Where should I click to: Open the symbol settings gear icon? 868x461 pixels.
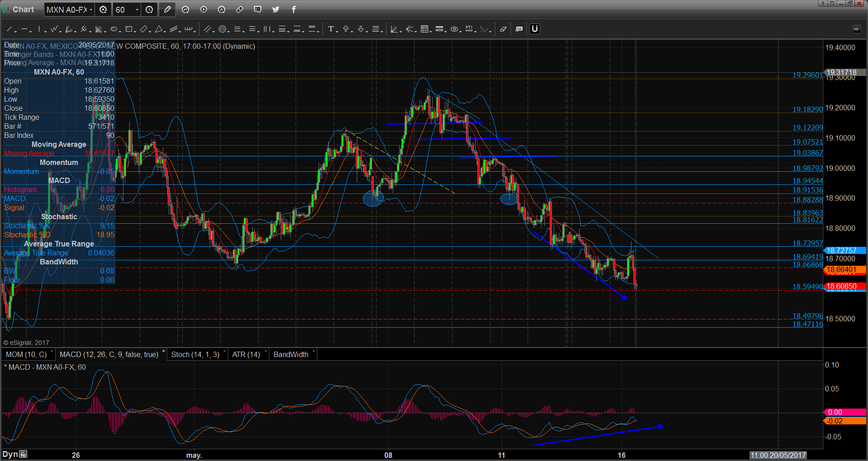[103, 9]
